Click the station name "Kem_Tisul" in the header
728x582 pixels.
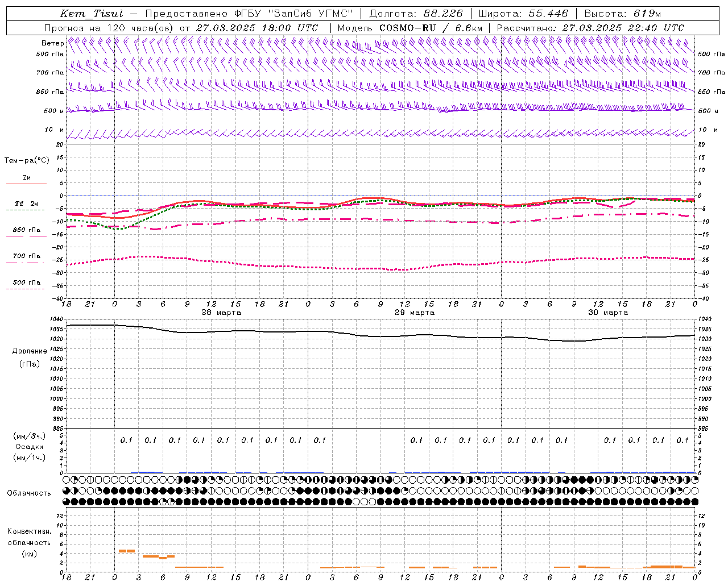coord(92,14)
